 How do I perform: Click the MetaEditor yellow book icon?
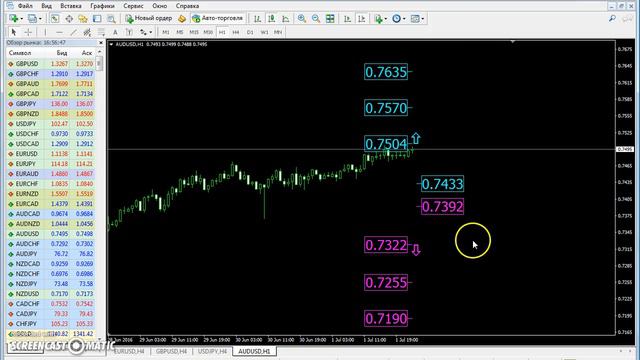(182, 18)
